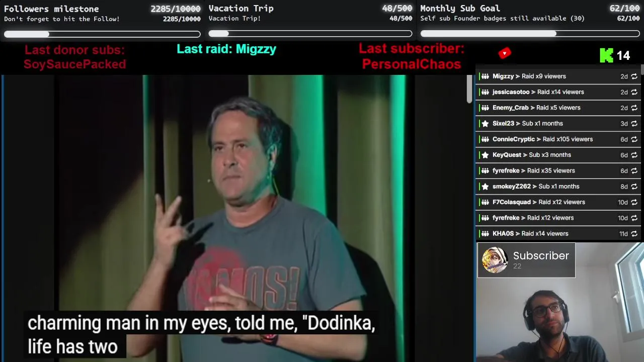Click the red YouTube icon

[505, 53]
